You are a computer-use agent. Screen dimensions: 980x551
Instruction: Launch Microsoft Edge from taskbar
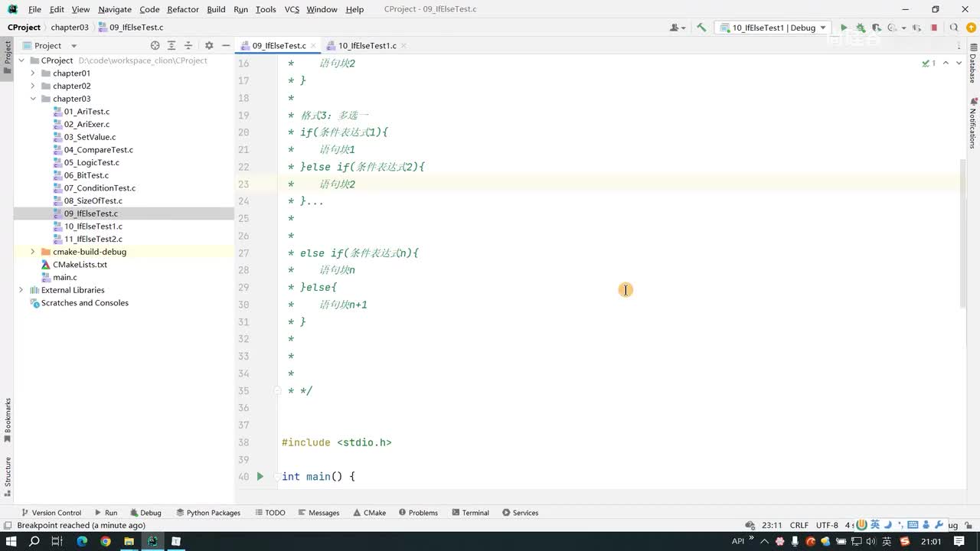tap(82, 541)
